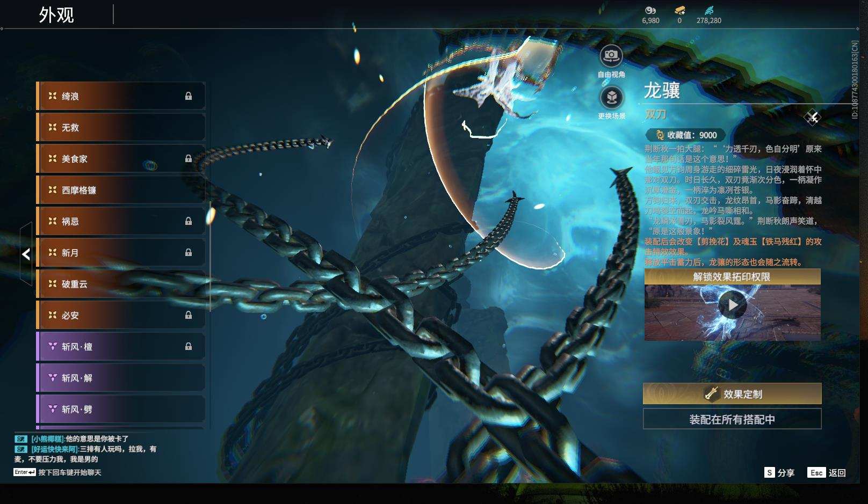The image size is (868, 504).
Task: Select the 新风·劈 skin in the list
Action: coord(121,409)
